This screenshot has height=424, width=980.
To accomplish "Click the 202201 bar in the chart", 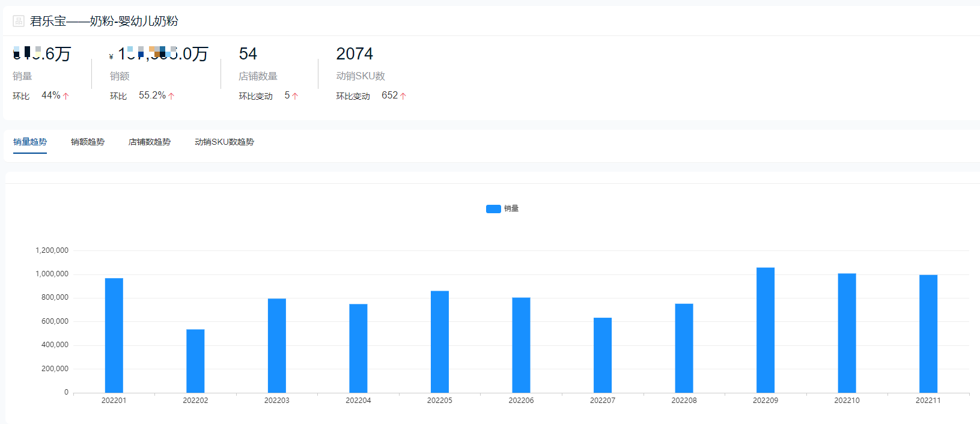I will tap(114, 335).
